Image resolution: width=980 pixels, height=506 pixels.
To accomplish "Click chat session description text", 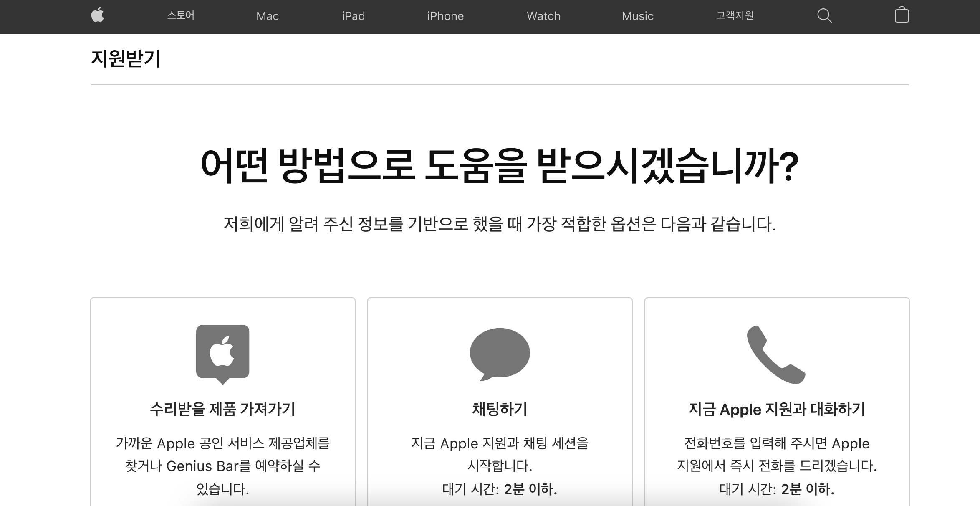I will (x=500, y=454).
